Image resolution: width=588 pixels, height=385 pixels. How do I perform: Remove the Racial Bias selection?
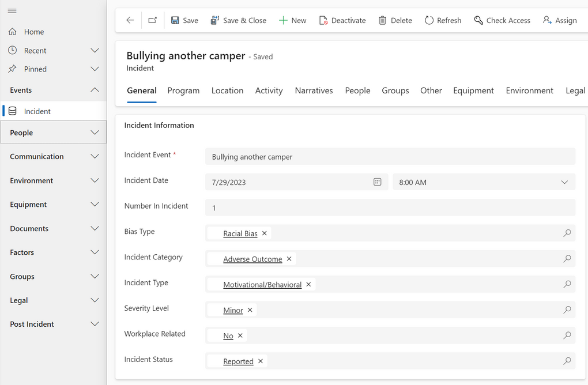pos(265,233)
